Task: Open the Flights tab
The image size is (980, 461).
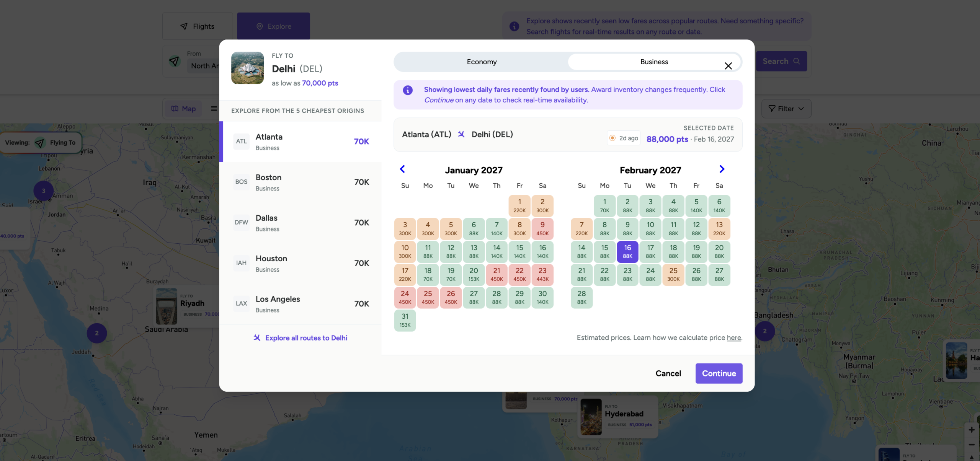Action: (198, 26)
